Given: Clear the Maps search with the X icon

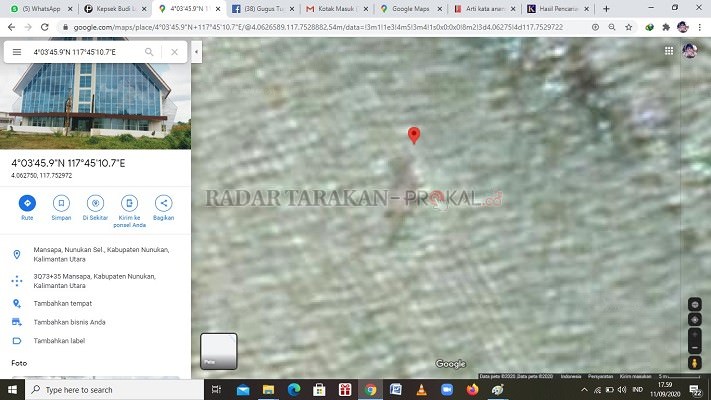Looking at the screenshot, I should 175,52.
